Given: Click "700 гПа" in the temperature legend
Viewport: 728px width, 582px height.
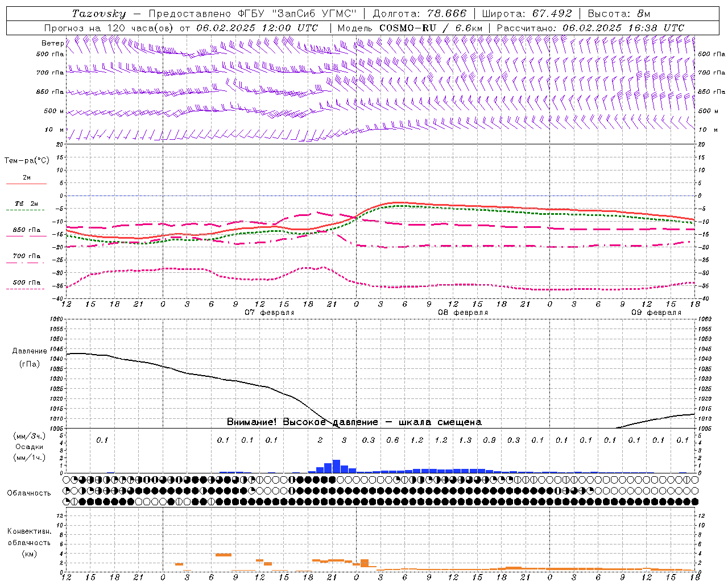Looking at the screenshot, I should pyautogui.click(x=26, y=256).
